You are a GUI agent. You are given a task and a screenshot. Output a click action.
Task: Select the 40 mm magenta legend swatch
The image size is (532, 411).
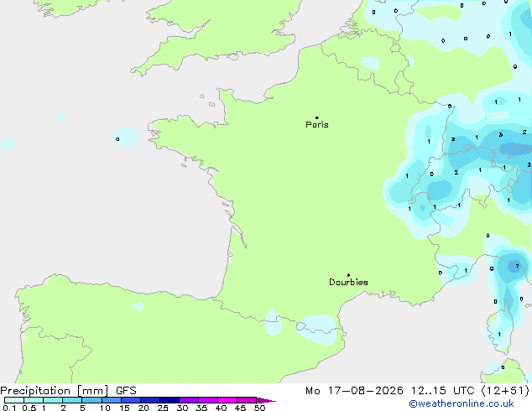coord(227,400)
